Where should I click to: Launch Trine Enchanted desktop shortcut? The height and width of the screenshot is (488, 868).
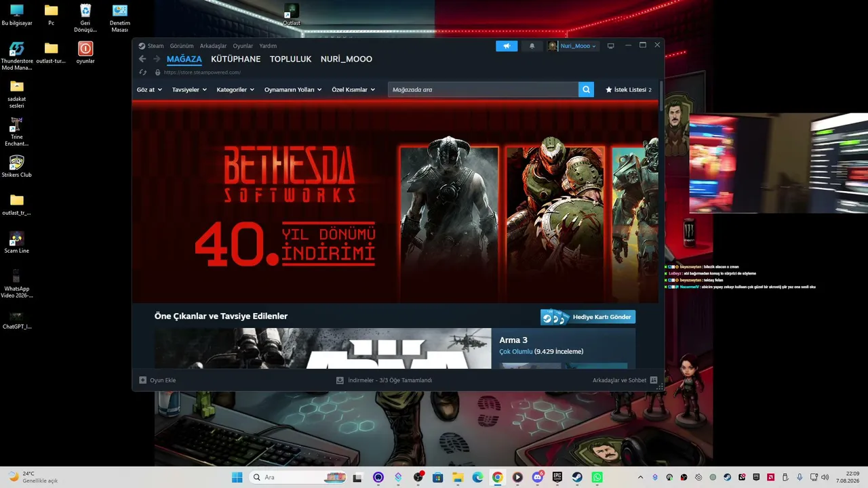(17, 132)
